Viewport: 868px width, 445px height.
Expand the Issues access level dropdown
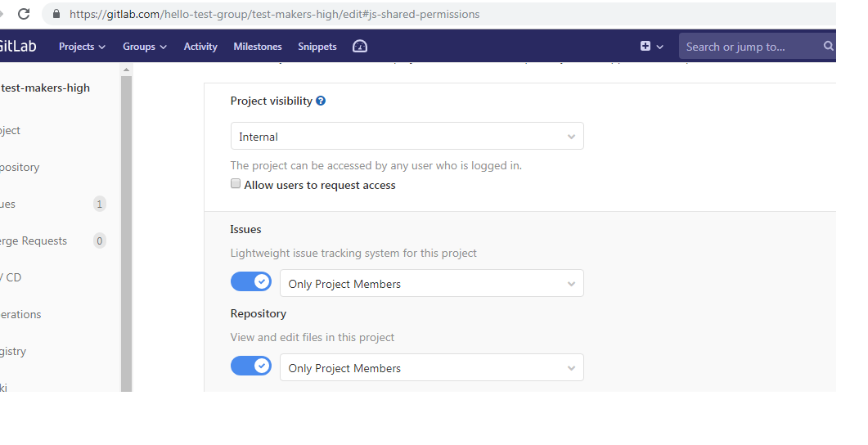[432, 284]
